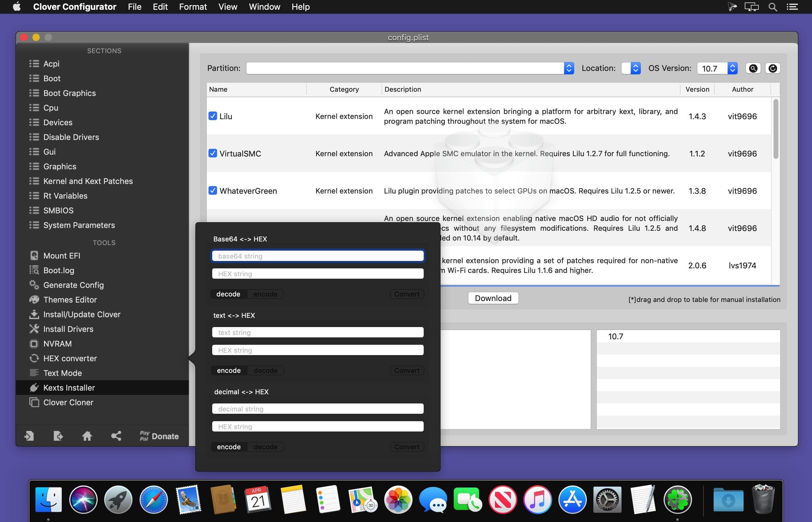Screen dimensions: 812x522
Task: Click the home icon in sidebar footer
Action: (x=87, y=436)
